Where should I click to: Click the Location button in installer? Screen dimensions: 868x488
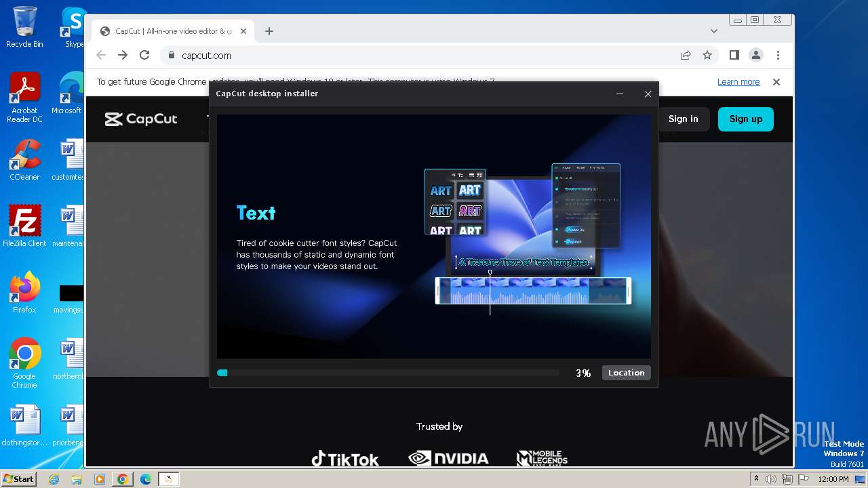coord(626,373)
